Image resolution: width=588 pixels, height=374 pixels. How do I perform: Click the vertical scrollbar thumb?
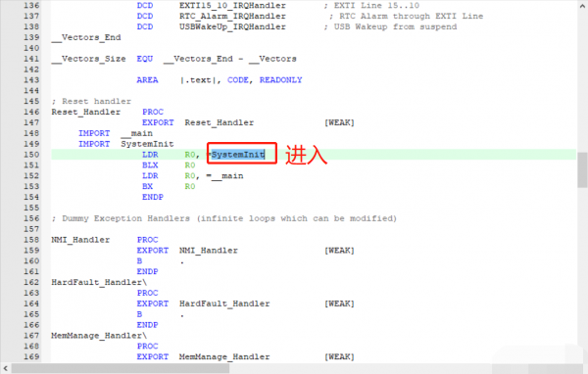click(582, 169)
